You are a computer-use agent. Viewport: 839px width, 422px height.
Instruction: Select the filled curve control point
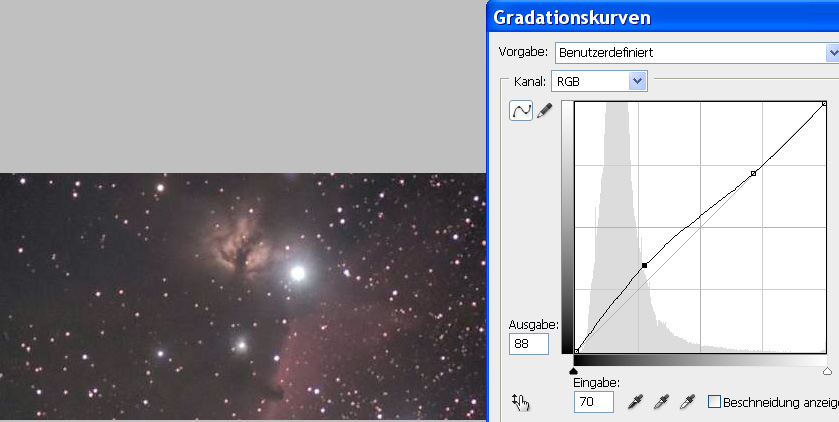coord(645,265)
